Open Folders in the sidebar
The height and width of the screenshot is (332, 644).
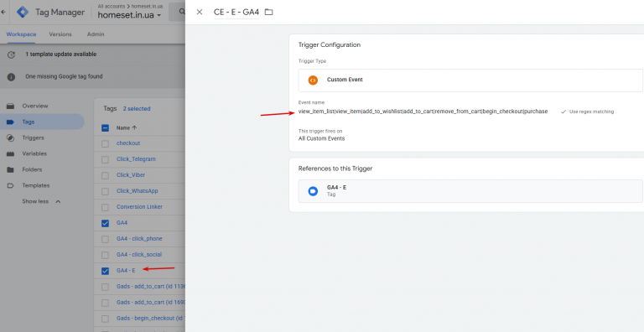point(32,169)
